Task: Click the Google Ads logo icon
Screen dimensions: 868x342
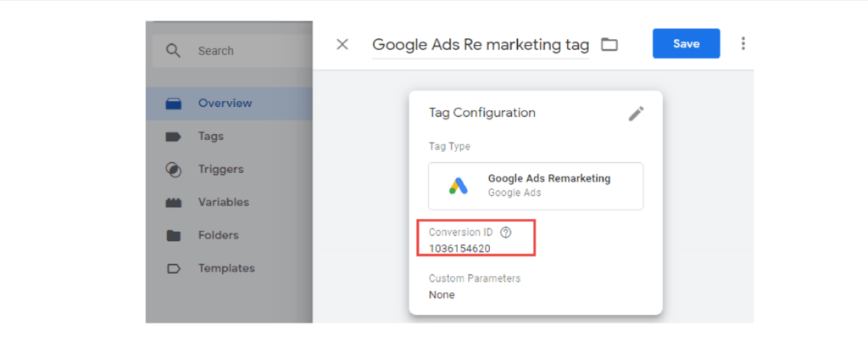Action: pos(459,186)
